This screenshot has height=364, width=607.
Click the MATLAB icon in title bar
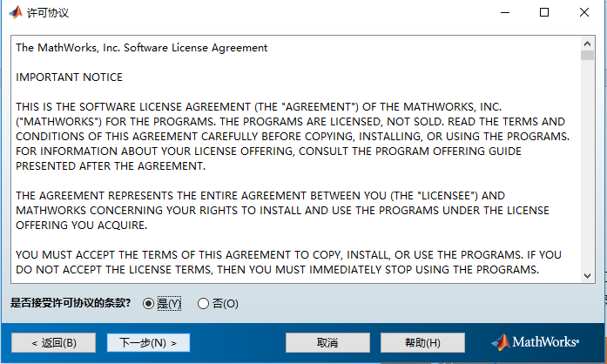pos(15,12)
